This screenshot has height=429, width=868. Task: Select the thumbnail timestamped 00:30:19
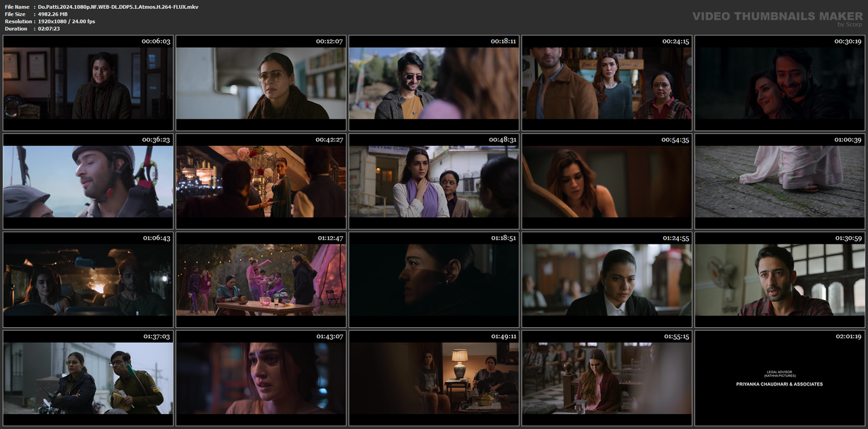(780, 83)
